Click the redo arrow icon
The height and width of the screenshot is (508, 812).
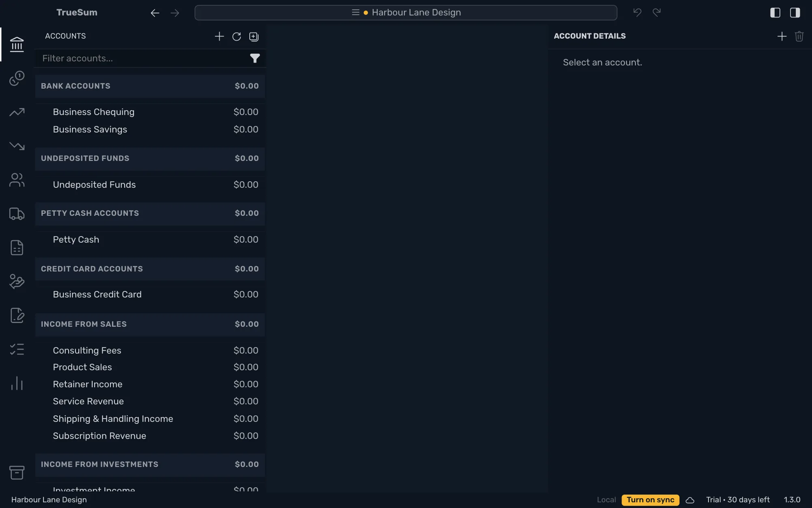click(657, 13)
